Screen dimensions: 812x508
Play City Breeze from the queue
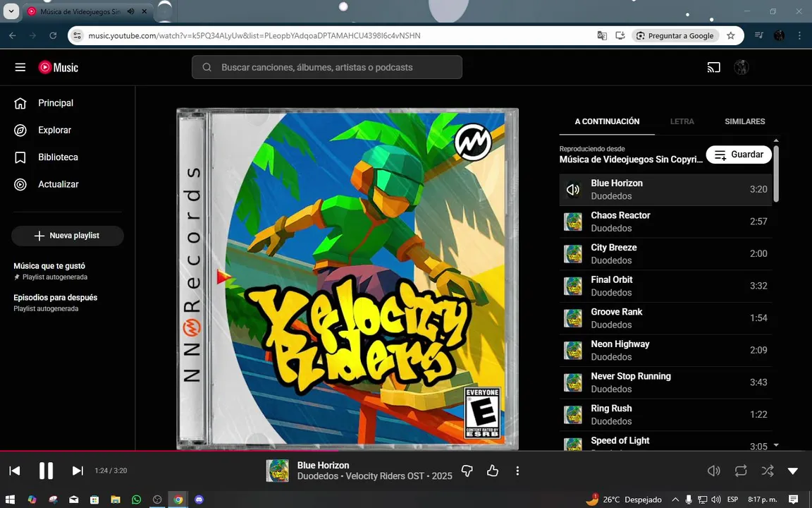point(665,254)
